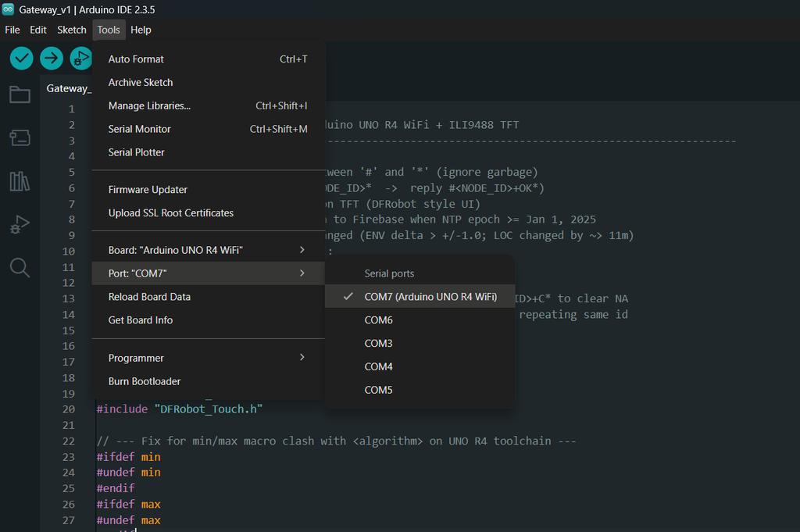Click Get Board Info
800x532 pixels.
[x=141, y=320]
